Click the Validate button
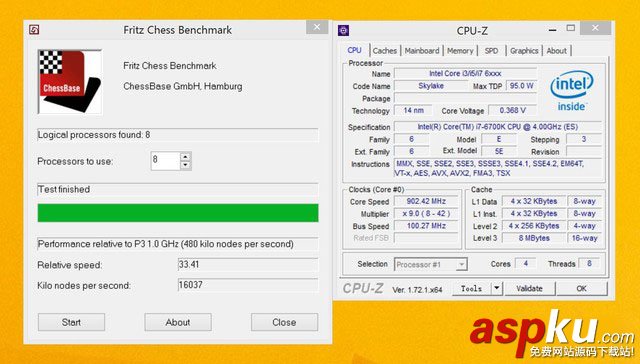 (529, 289)
